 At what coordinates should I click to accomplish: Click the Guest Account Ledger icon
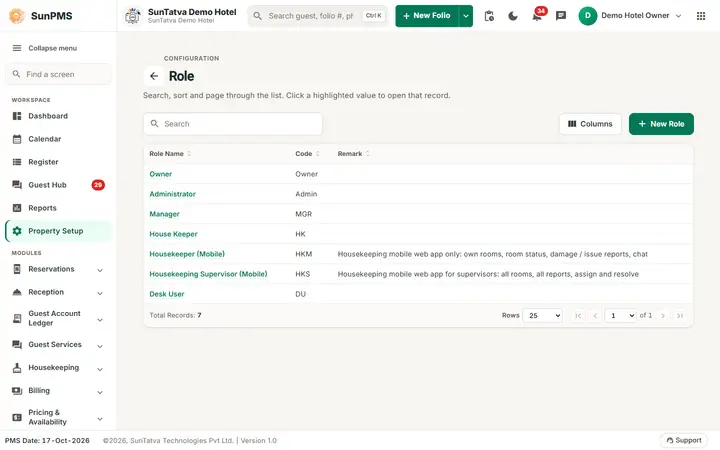pos(17,318)
